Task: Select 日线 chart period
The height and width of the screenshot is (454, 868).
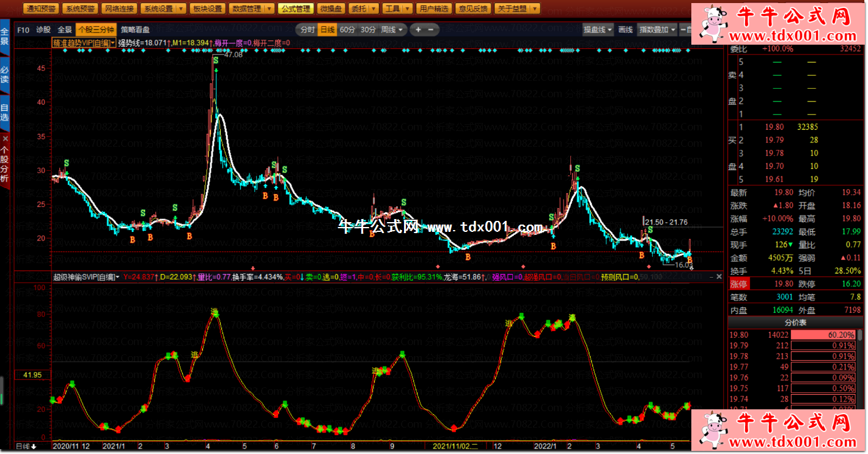Action: [328, 29]
